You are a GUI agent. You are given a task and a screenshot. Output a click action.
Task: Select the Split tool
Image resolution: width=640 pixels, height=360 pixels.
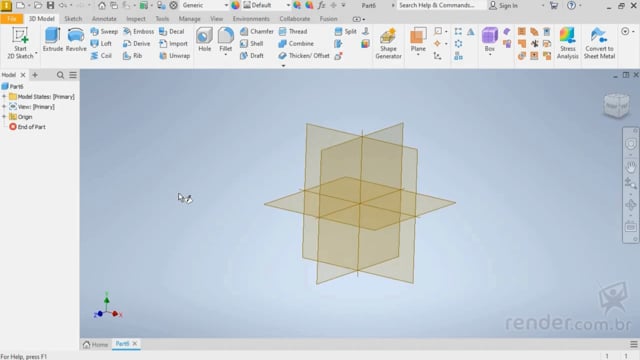(x=345, y=31)
